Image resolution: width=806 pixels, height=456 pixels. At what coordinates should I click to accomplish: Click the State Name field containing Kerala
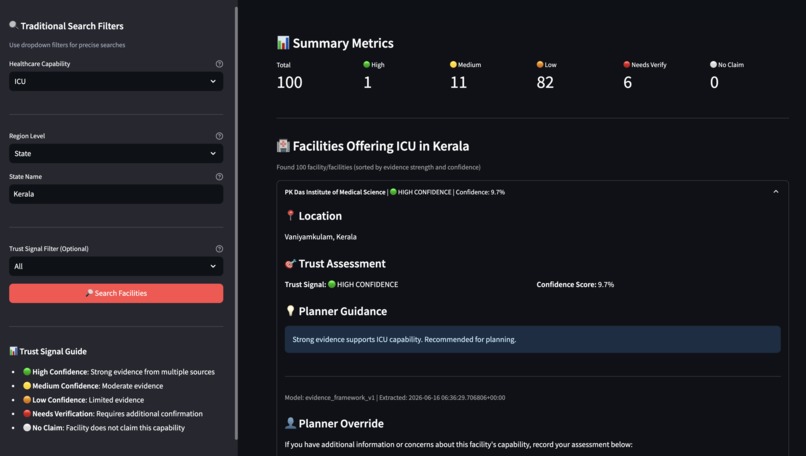pos(116,194)
